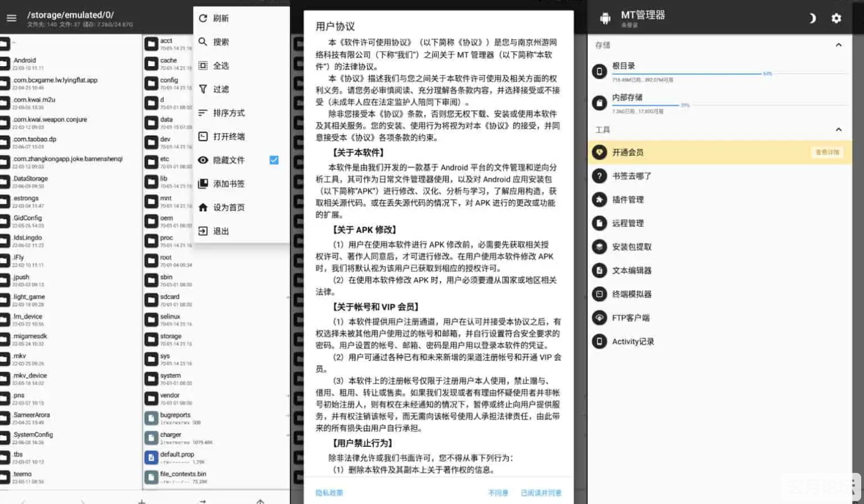Open FTP客户端 icon
The height and width of the screenshot is (504, 864).
[x=599, y=318]
